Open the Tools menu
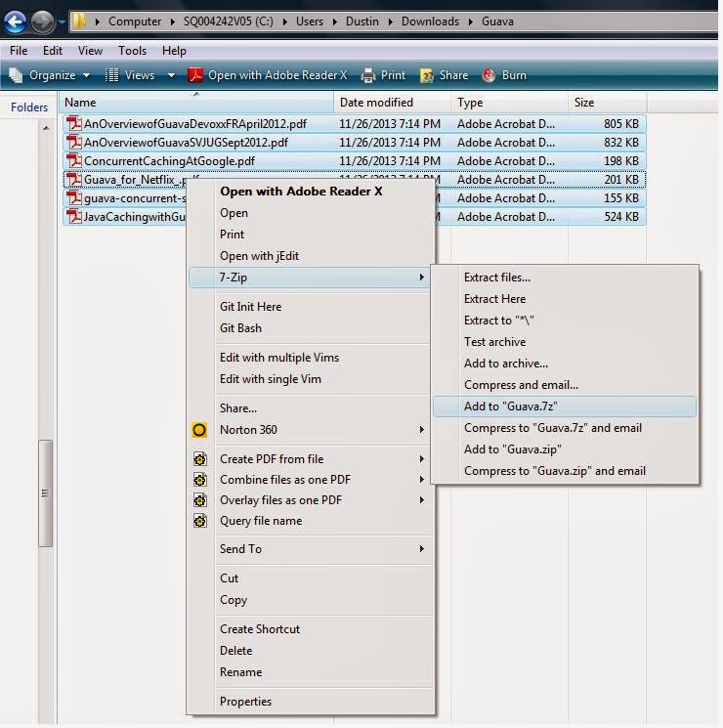 click(x=132, y=51)
